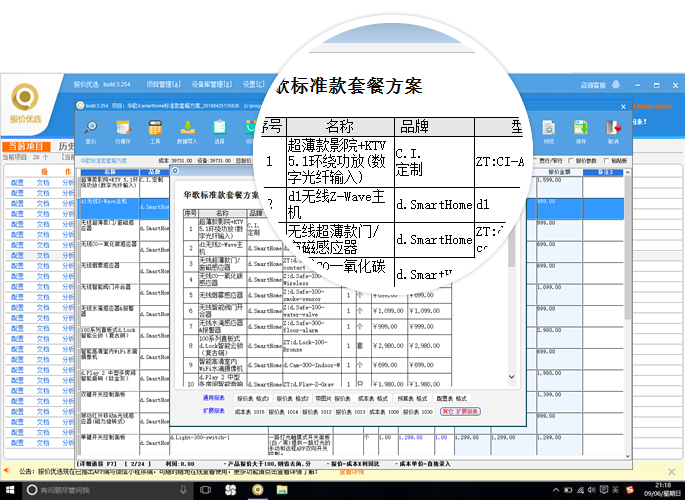The height and width of the screenshot is (500, 685).
Task: Dismiss the yellow announcement bar
Action: point(672,472)
